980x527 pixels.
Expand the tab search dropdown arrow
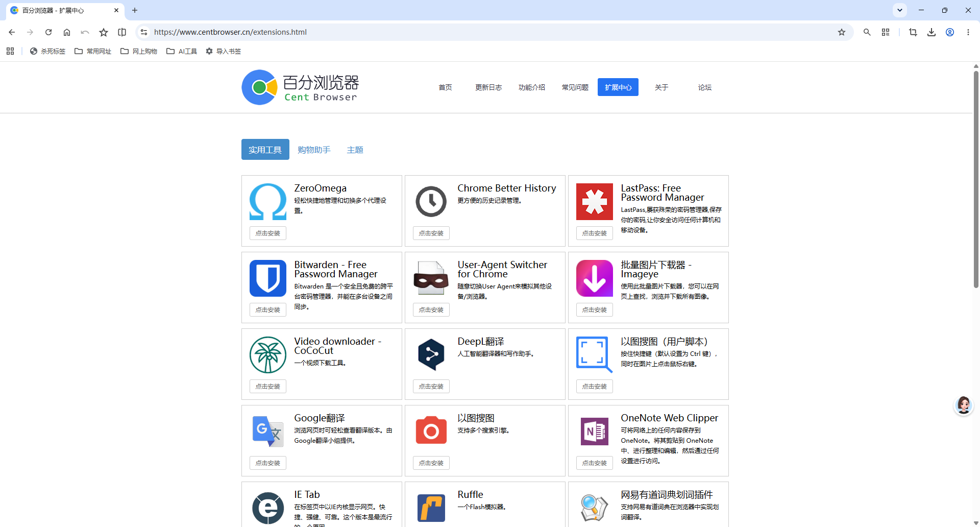[900, 10]
